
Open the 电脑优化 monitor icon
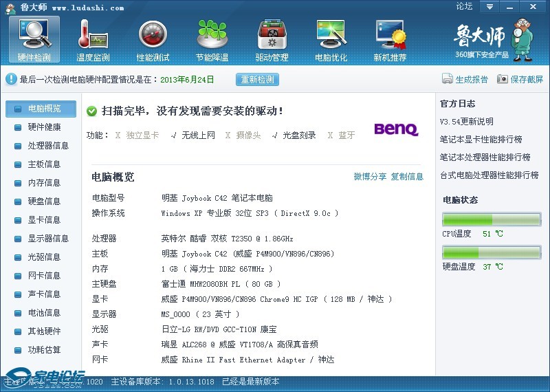point(331,40)
